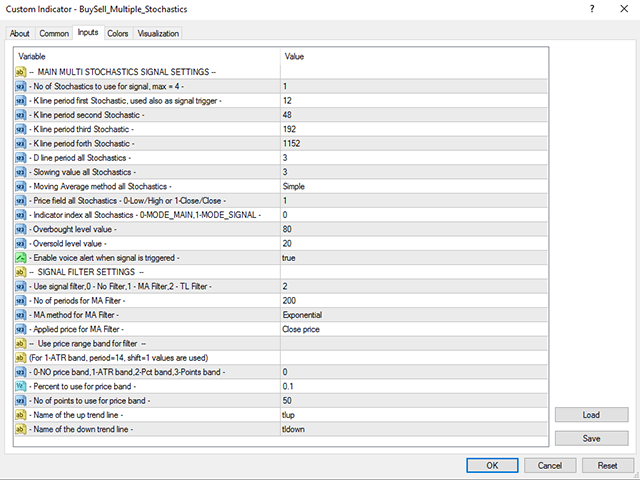640x480 pixels.
Task: Click the Reset button
Action: (607, 465)
